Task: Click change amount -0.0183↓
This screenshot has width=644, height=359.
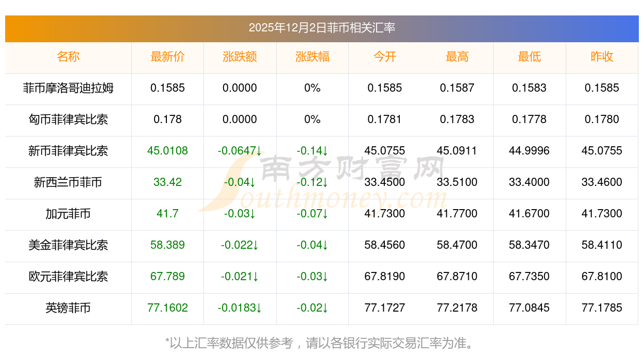Action: coord(240,308)
